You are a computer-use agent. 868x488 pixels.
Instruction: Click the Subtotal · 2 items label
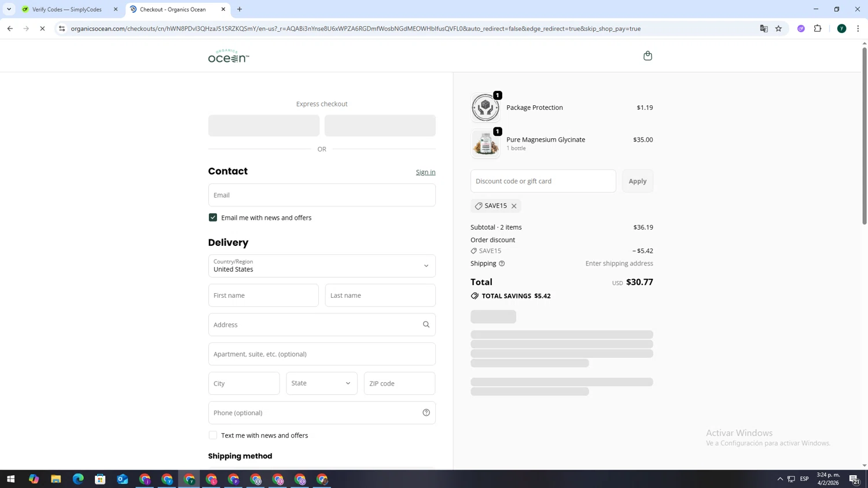pos(496,227)
